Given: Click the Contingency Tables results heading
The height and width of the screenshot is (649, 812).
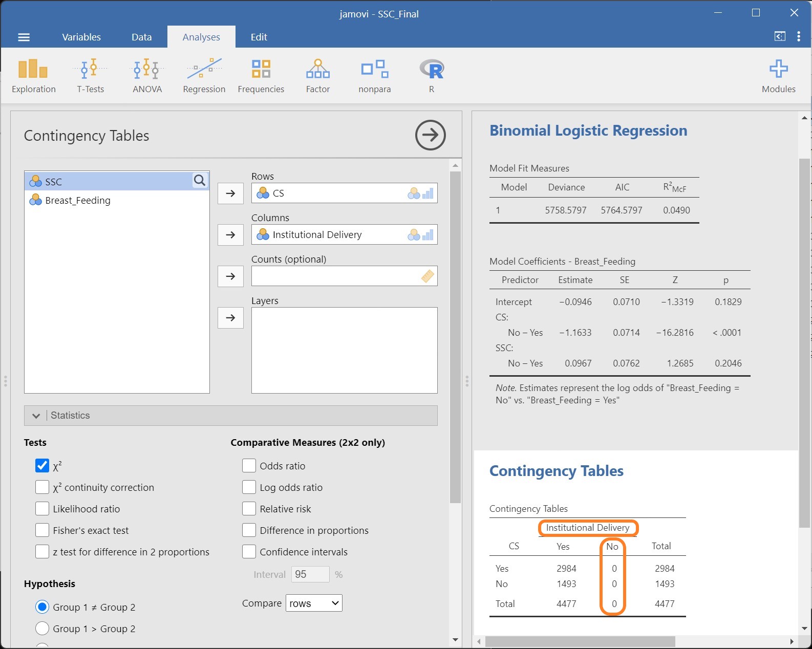Looking at the screenshot, I should click(557, 471).
